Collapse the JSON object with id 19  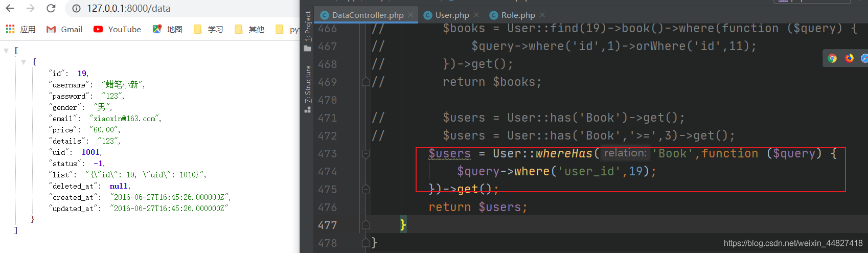[x=24, y=62]
